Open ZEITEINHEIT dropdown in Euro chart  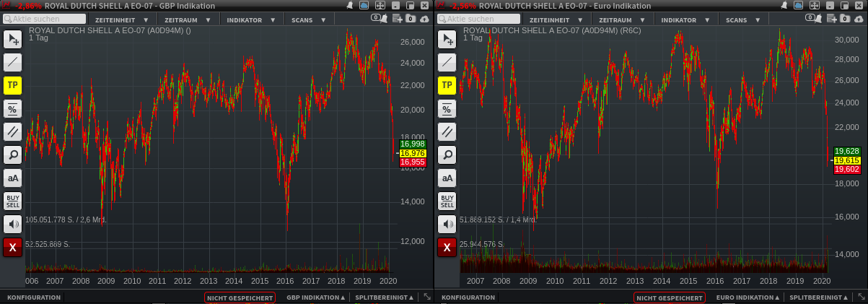[x=556, y=19]
